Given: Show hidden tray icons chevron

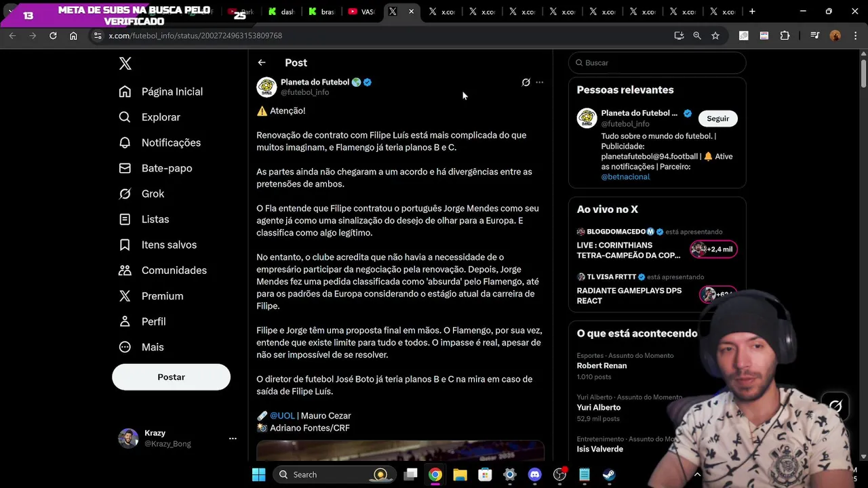Looking at the screenshot, I should point(697,474).
